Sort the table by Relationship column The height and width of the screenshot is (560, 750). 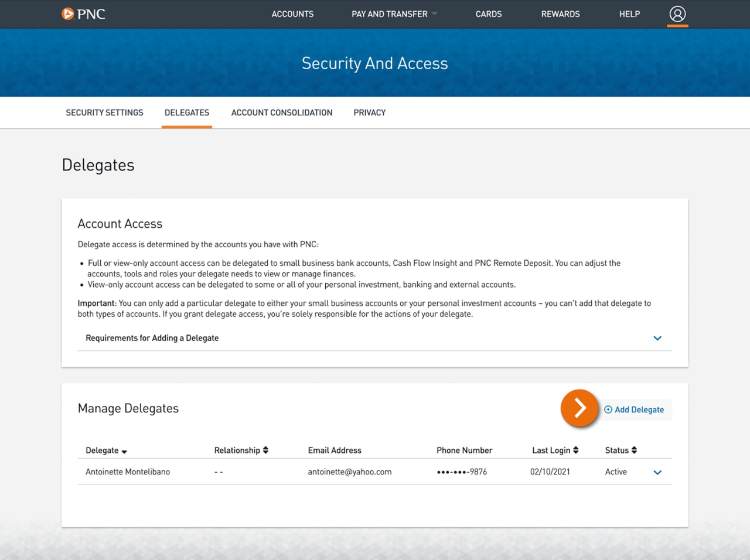pos(265,450)
